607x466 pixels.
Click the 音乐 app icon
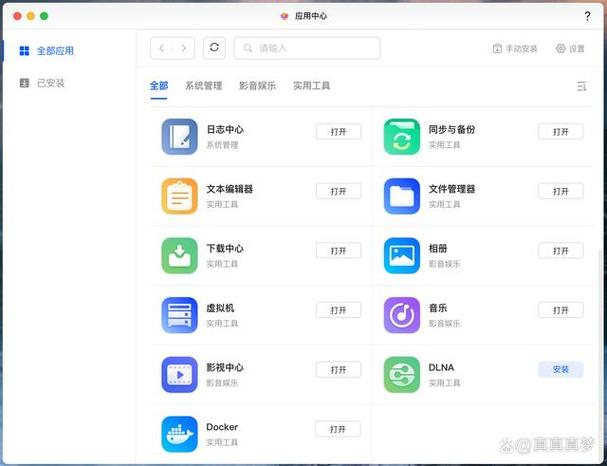402,315
